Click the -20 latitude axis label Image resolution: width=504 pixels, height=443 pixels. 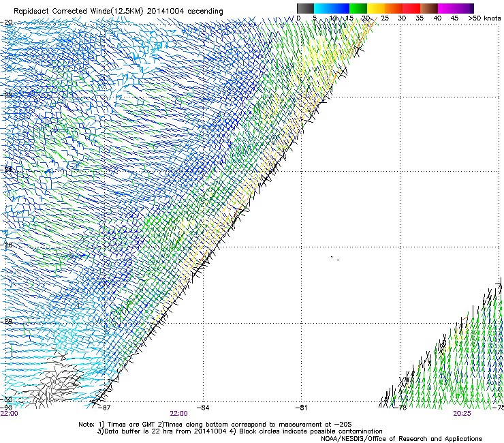pos(7,22)
